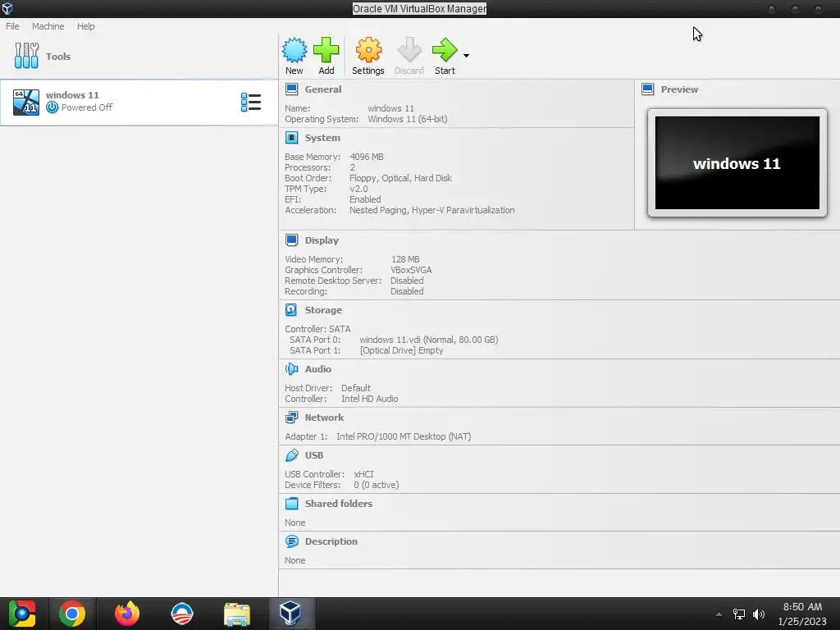This screenshot has width=840, height=630.
Task: Open Google Chrome from the taskbar
Action: tap(72, 614)
